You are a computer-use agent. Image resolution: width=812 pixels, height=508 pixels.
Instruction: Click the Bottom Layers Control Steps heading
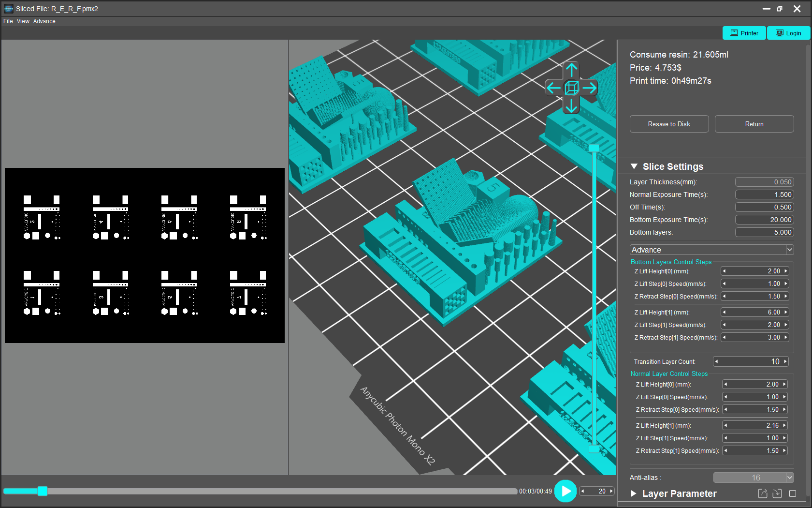click(671, 262)
